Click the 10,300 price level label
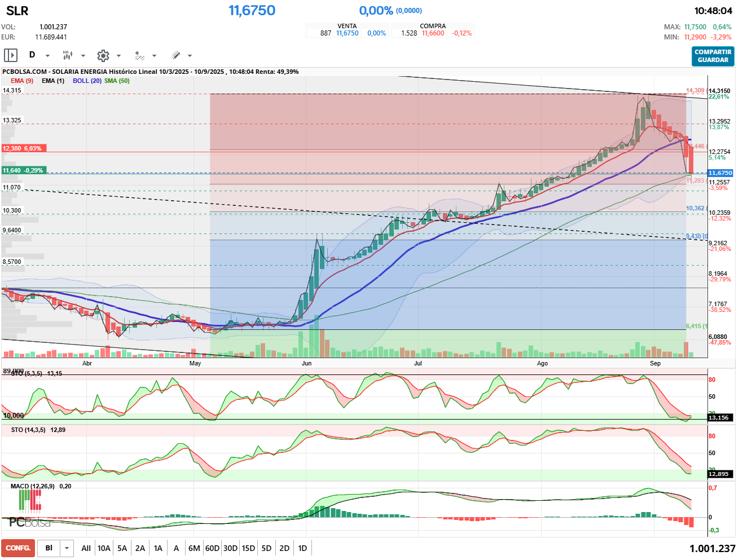The height and width of the screenshot is (560, 743). [x=12, y=210]
